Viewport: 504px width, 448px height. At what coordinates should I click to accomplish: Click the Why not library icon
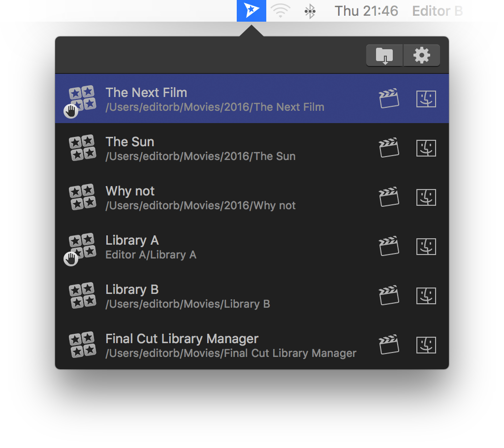tap(82, 197)
